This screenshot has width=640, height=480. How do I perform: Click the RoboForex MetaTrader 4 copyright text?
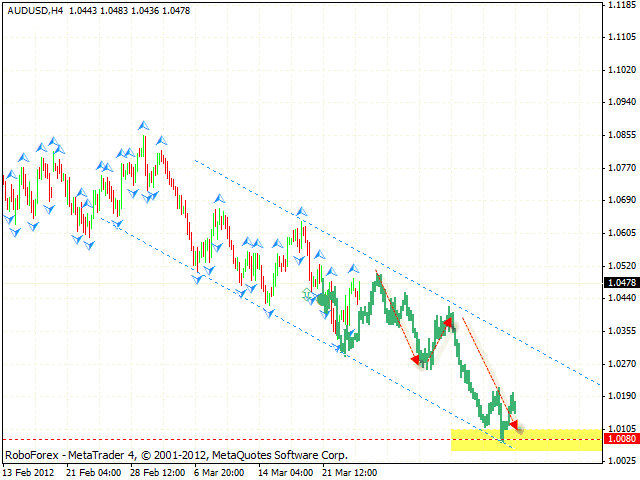pyautogui.click(x=176, y=455)
